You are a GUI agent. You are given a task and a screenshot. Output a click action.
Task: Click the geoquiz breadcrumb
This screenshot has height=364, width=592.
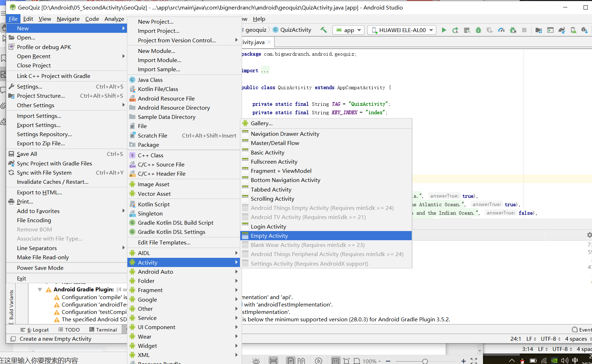click(256, 30)
